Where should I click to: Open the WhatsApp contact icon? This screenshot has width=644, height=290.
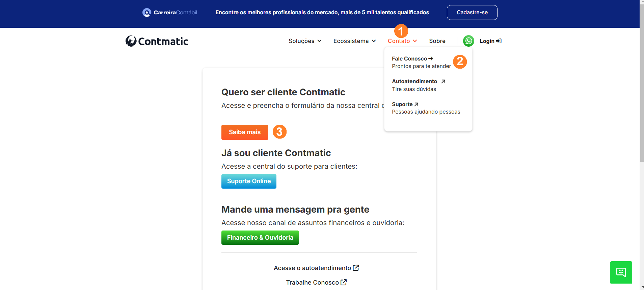tap(468, 41)
